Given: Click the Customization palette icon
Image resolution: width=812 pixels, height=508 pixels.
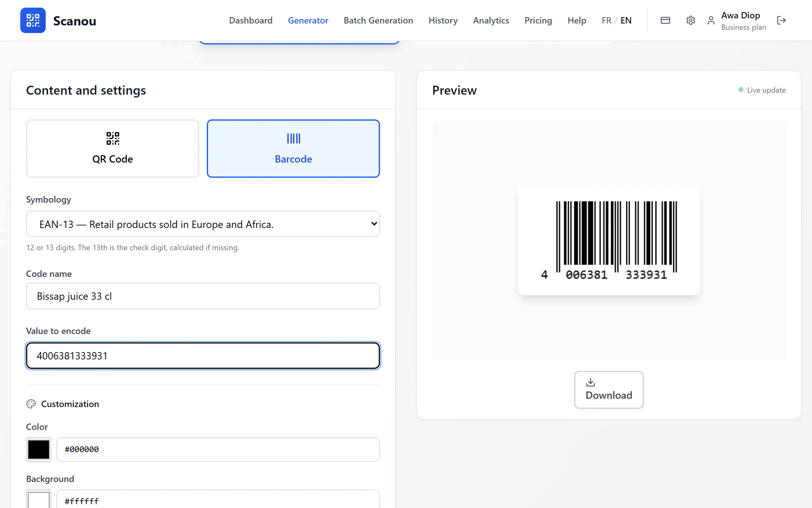Looking at the screenshot, I should [31, 404].
